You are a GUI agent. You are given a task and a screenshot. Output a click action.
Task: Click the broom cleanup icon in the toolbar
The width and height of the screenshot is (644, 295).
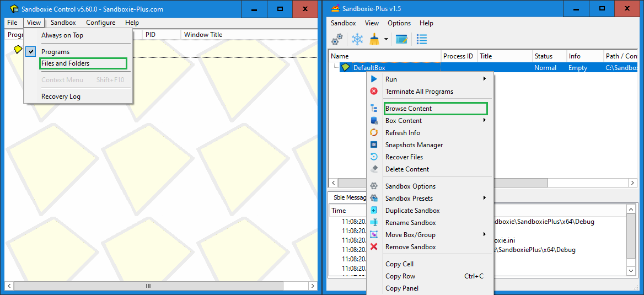374,39
